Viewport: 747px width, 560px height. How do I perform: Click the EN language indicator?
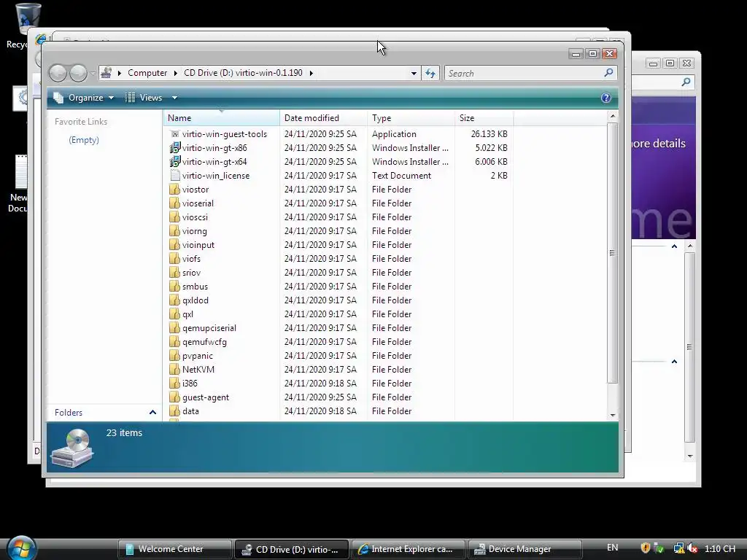pyautogui.click(x=613, y=548)
